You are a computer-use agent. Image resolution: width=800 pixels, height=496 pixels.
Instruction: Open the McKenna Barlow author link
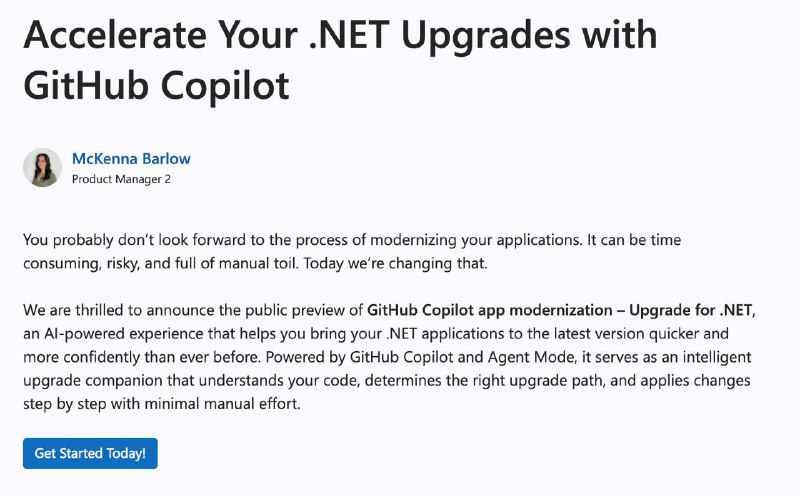click(131, 159)
